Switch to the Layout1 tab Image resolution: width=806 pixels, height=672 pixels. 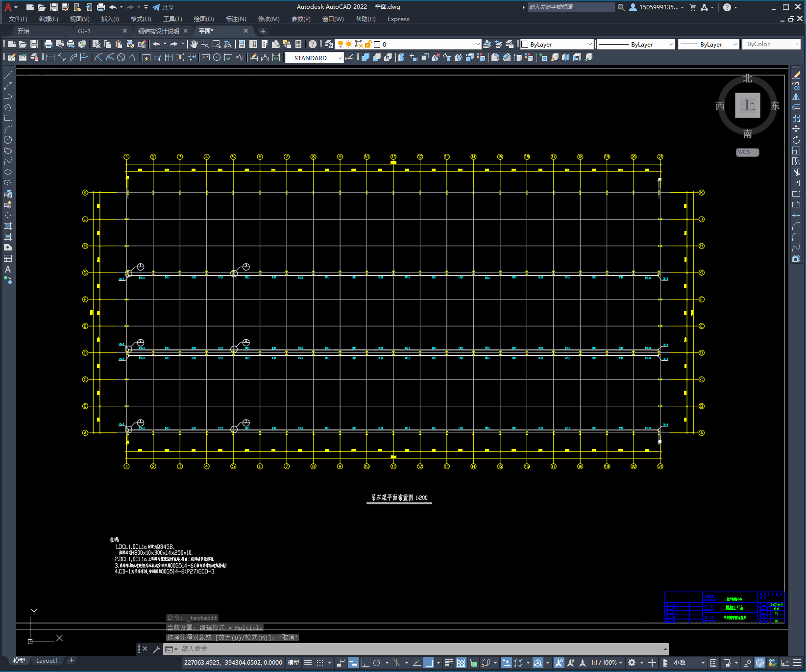tap(47, 661)
